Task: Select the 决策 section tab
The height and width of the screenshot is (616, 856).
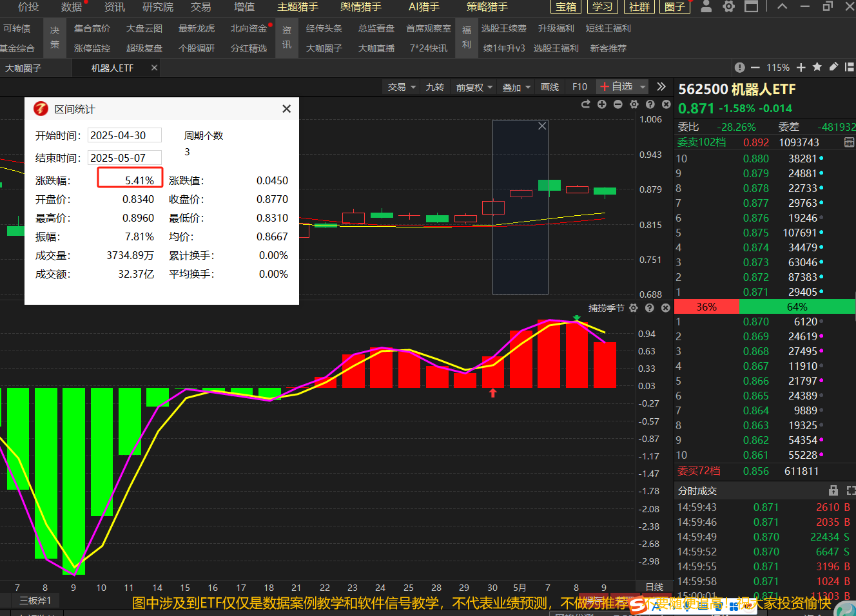Action: 55,38
